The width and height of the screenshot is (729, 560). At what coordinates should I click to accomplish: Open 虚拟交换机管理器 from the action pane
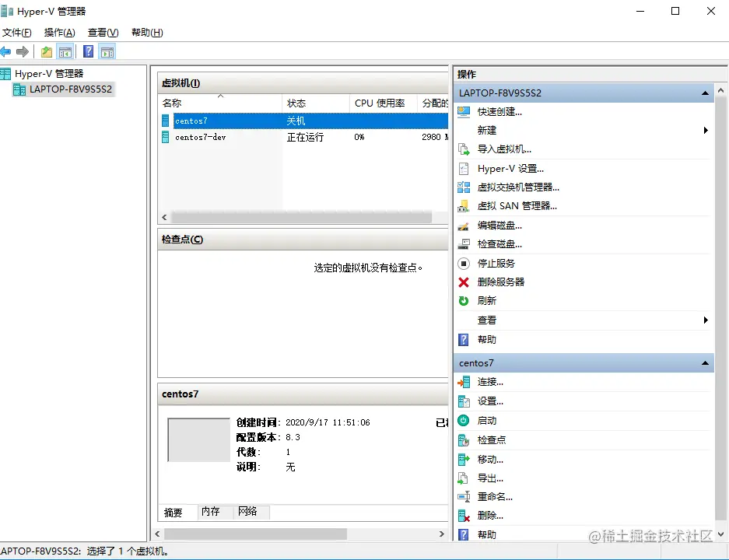(516, 187)
